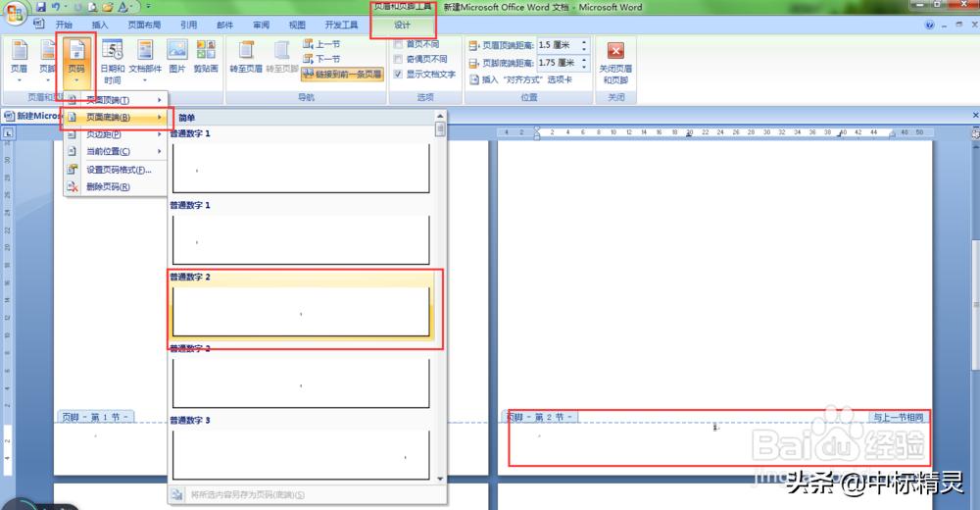Click the 1.5 厘米 header distance field

click(559, 45)
